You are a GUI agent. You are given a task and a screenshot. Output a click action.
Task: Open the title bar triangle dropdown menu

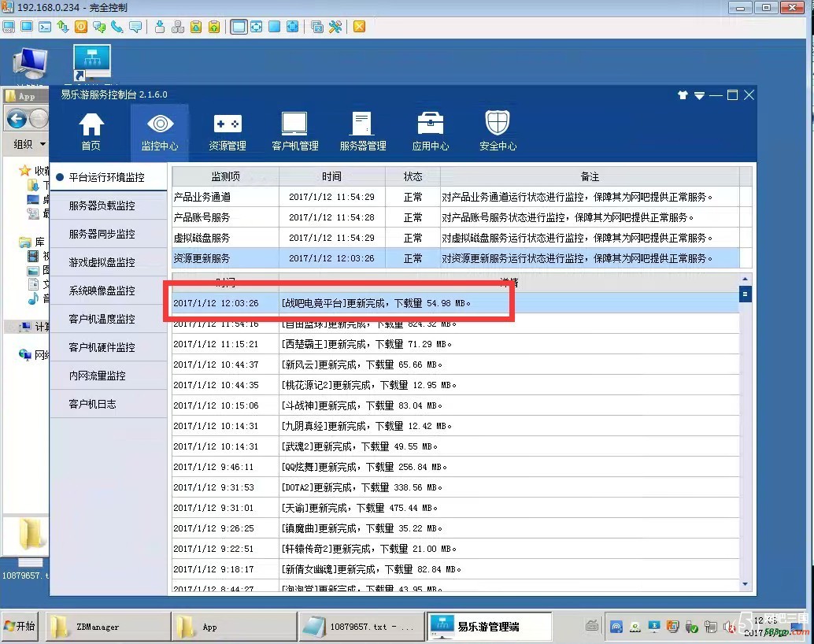coord(699,95)
